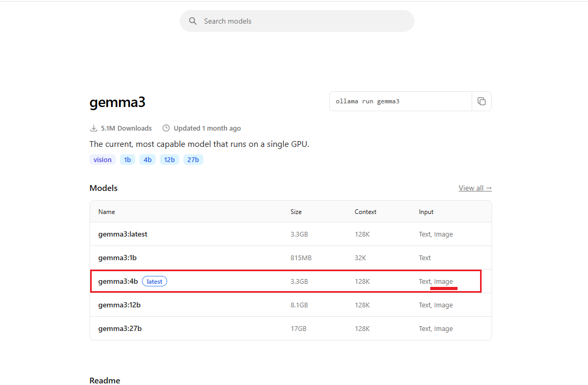
Task: Click the Updated 1 month ago text
Action: 207,129
